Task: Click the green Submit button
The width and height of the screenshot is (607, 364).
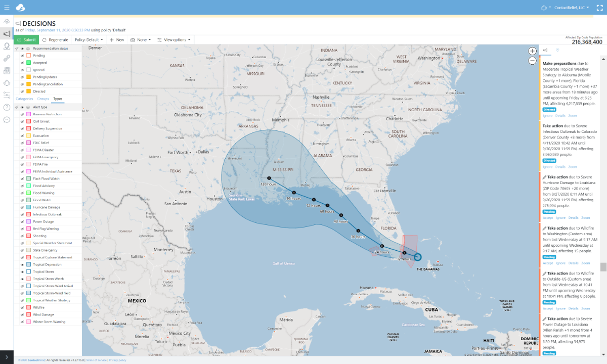Action: click(26, 39)
